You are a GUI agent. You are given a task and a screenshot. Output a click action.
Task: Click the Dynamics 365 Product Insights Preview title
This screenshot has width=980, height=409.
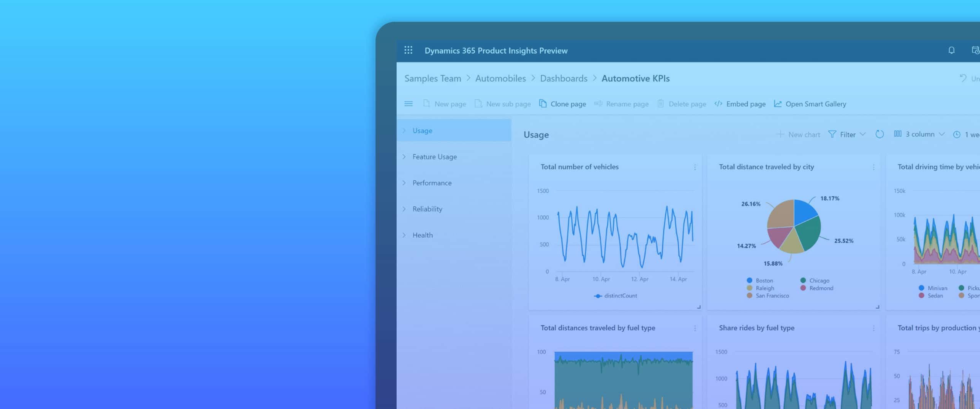496,51
